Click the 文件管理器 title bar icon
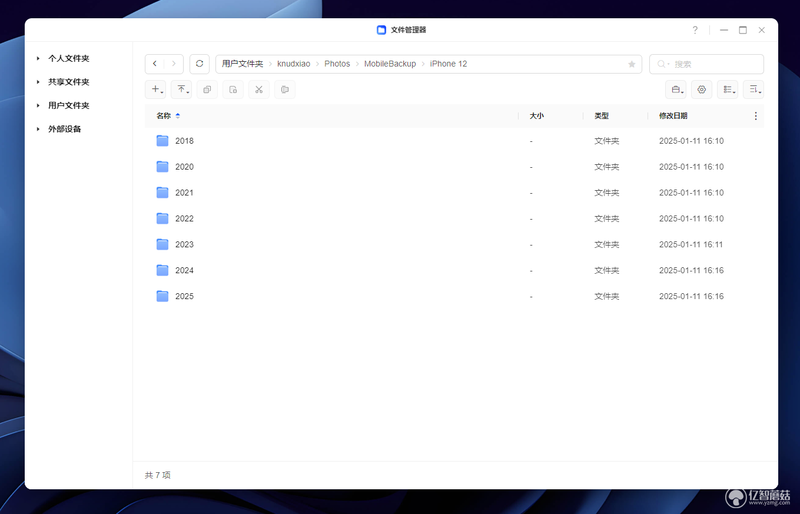 381,30
